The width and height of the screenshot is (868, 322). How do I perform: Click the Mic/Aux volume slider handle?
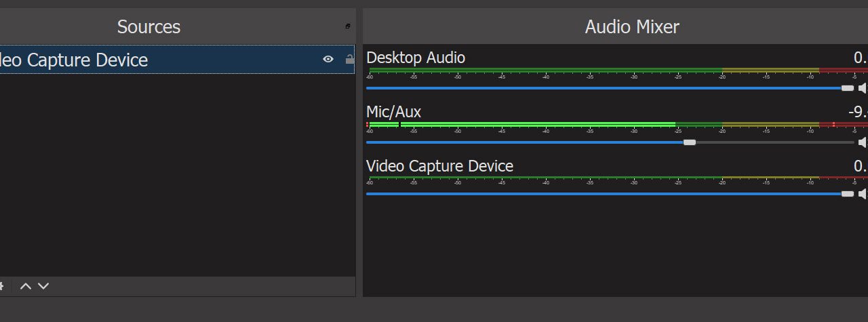coord(689,142)
